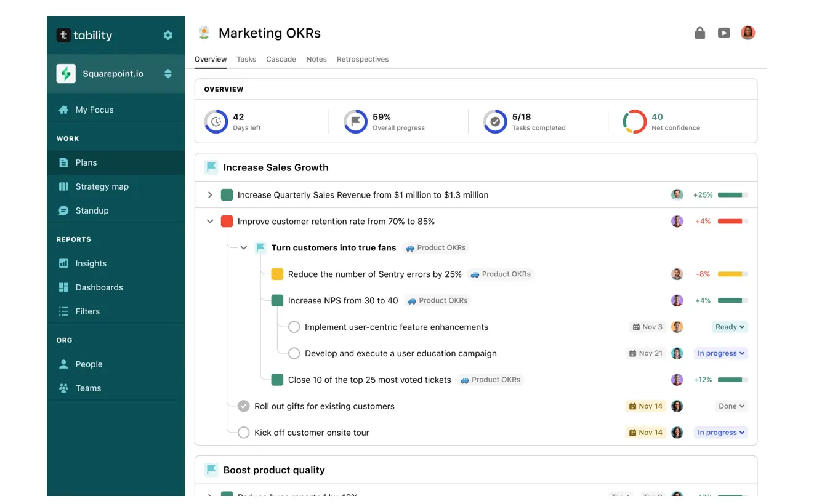Uncheck 'Roll out gifts for existing customers'
814x504 pixels.
tap(244, 406)
